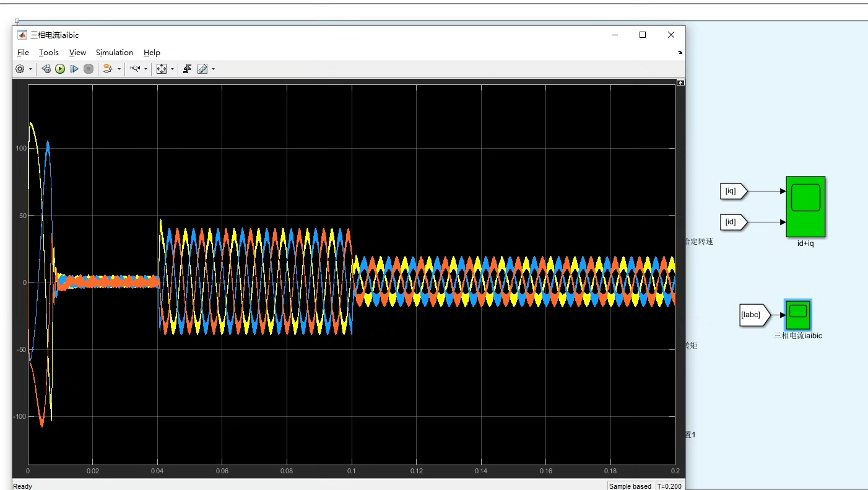Image resolution: width=868 pixels, height=490 pixels.
Task: Open the scope configuration properties gear
Action: tap(20, 69)
